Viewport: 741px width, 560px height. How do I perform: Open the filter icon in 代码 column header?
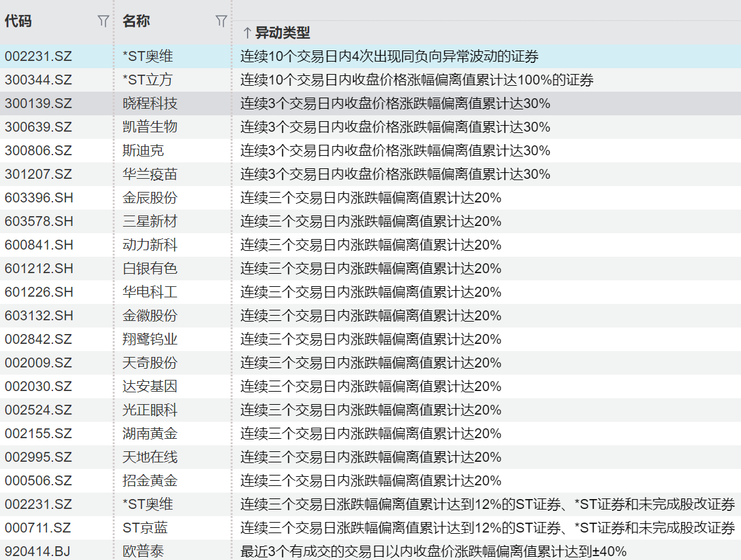tap(103, 21)
